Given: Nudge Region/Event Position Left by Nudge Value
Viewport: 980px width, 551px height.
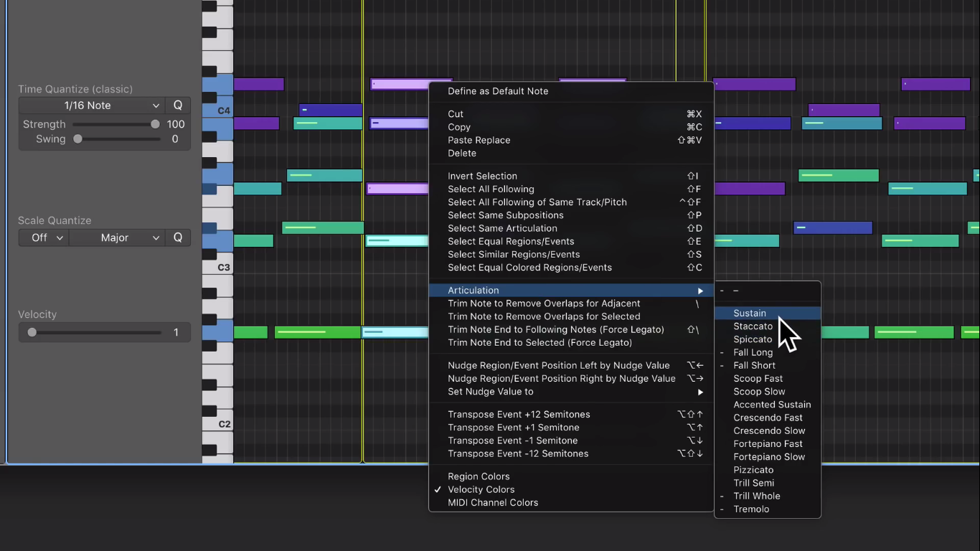Looking at the screenshot, I should [x=571, y=365].
